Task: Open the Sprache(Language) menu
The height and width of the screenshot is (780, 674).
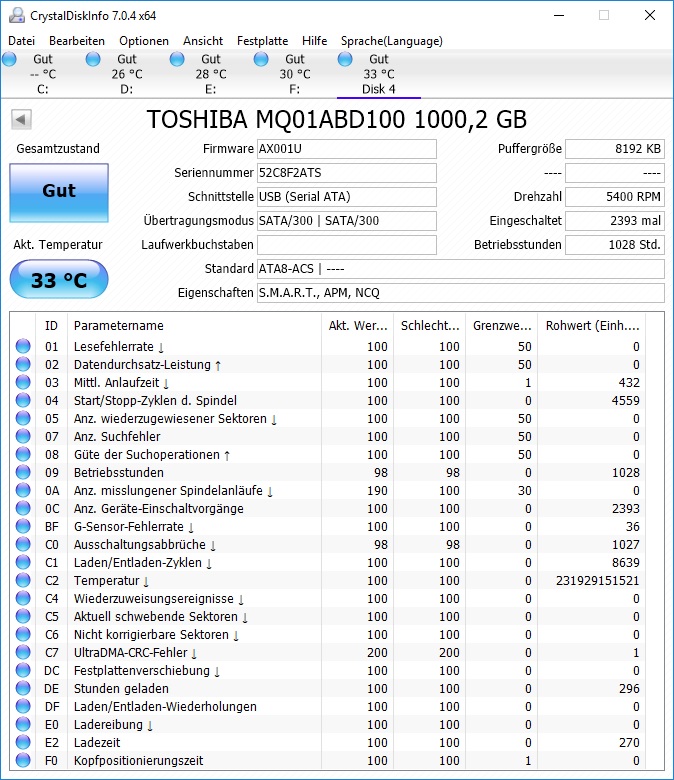Action: (x=391, y=41)
